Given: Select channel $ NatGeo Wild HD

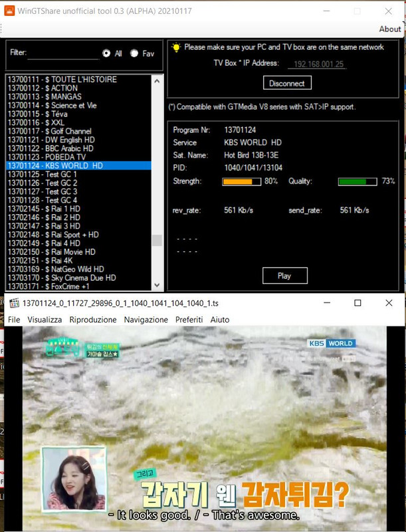Looking at the screenshot, I should (x=79, y=269).
